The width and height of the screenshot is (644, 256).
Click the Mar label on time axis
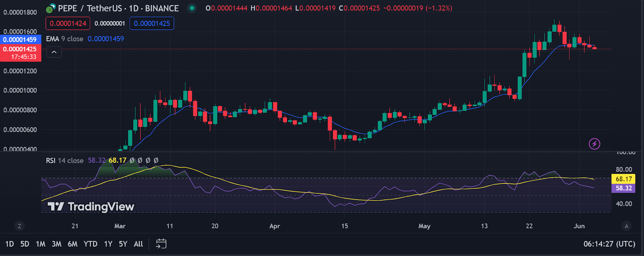120,226
